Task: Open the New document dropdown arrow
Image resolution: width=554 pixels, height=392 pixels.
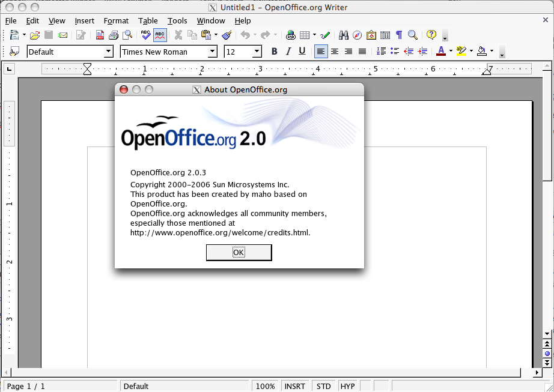Action: [24, 35]
